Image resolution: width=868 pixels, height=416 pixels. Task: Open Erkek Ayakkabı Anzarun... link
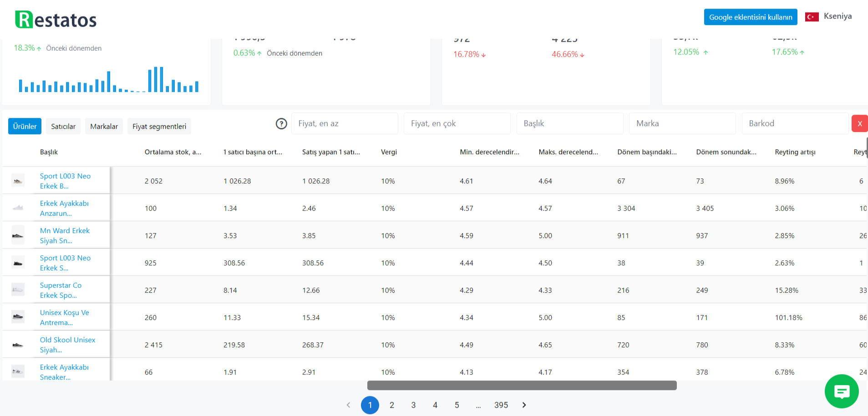click(64, 208)
